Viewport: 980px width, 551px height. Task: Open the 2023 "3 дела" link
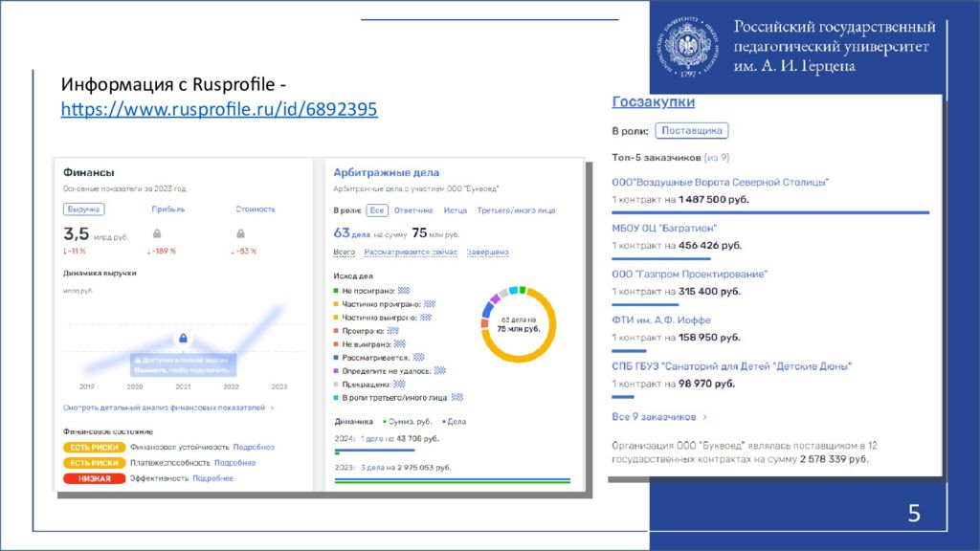point(372,467)
